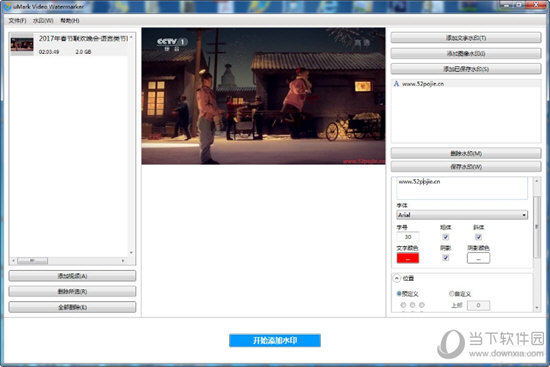
Task: Click video list horizontal scrollbar thumb
Action: pyautogui.click(x=32, y=261)
